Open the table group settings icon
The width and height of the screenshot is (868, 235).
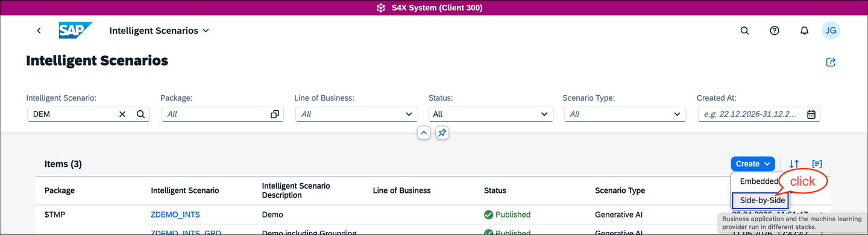point(817,164)
